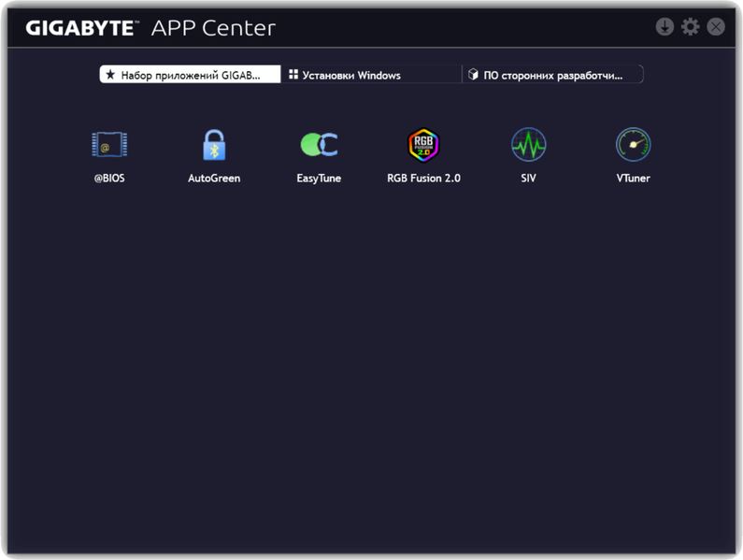Viewport: 743px width, 560px height.
Task: Open the ПО сторонних разработчиков tab
Action: (x=552, y=75)
